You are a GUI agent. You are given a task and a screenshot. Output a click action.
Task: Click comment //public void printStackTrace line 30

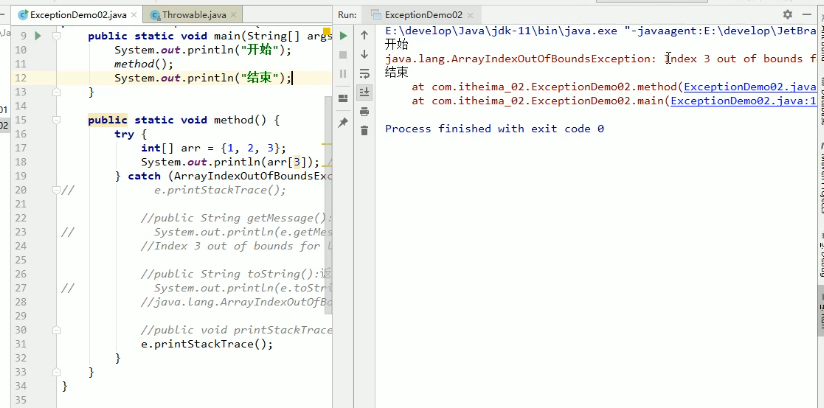coord(236,330)
